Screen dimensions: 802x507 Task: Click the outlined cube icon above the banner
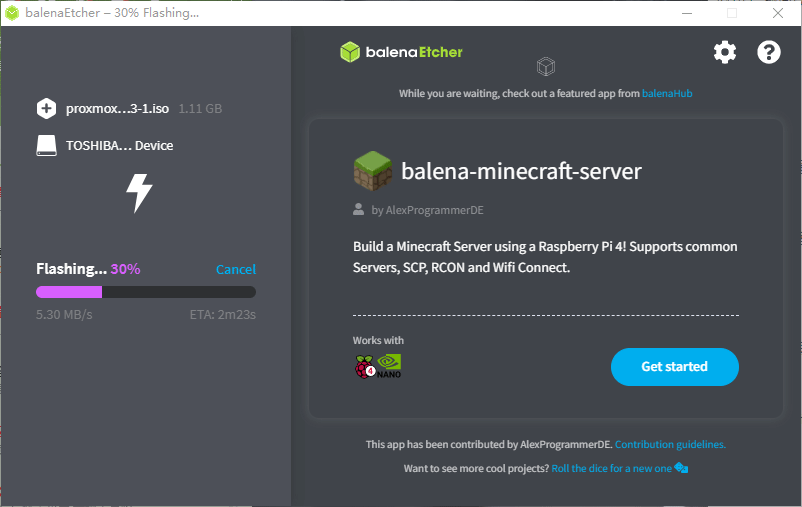pyautogui.click(x=546, y=67)
